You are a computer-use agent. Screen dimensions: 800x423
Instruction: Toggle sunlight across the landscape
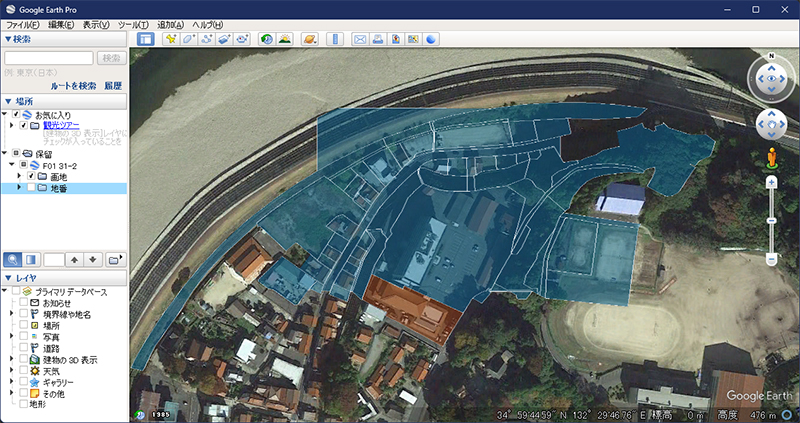(x=285, y=39)
